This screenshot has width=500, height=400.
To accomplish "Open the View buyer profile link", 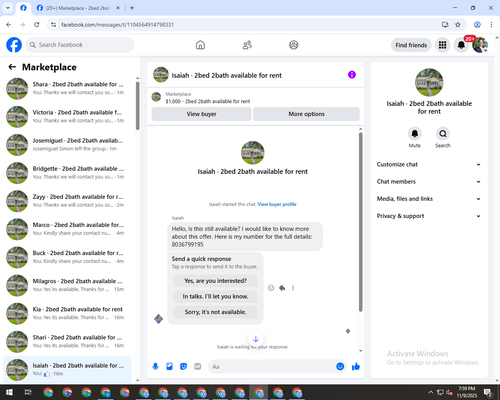I will tap(277, 204).
